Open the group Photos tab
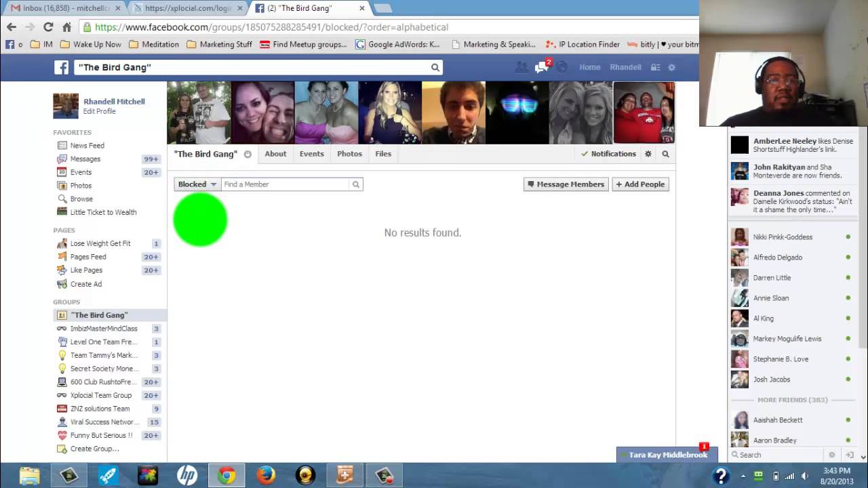This screenshot has height=488, width=868. click(x=350, y=154)
